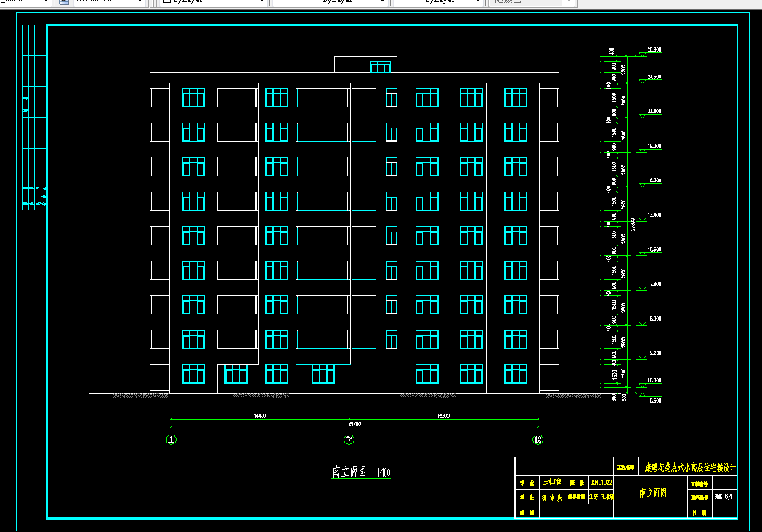Viewport: 762px width, 532px height.
Task: Select the 14400 horizontal dimension text
Action: click(x=260, y=416)
